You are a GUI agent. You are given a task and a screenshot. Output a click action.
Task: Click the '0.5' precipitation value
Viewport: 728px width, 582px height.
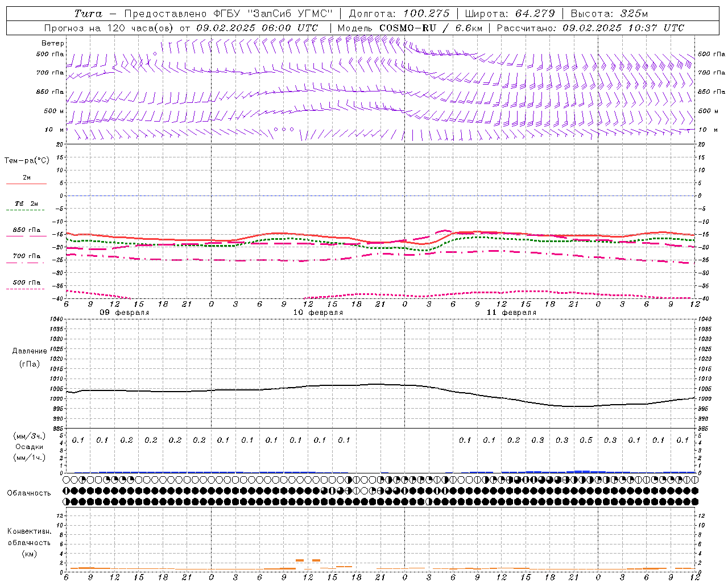pos(586,440)
